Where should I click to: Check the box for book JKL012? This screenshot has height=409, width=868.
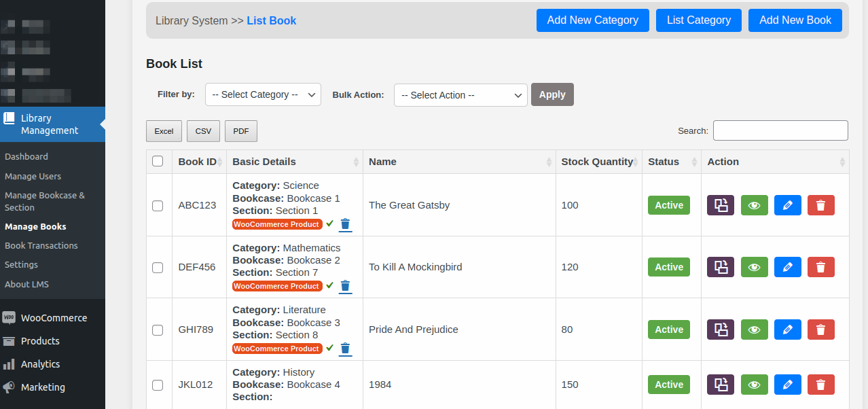click(158, 385)
